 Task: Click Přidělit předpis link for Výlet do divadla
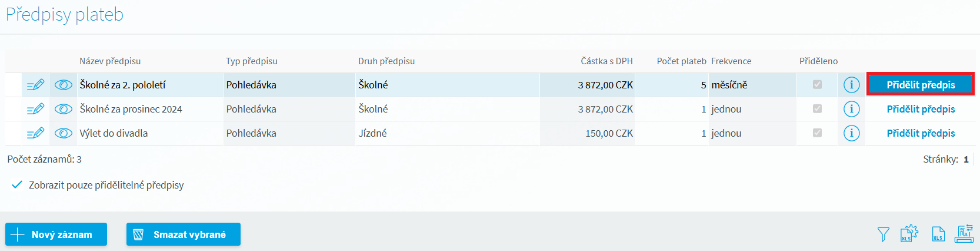[921, 133]
